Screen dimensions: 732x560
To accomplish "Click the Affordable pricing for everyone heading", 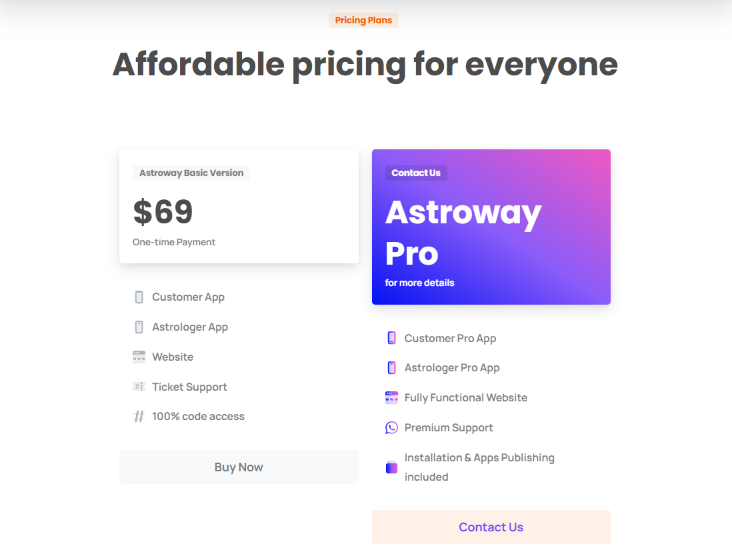I will pos(365,65).
